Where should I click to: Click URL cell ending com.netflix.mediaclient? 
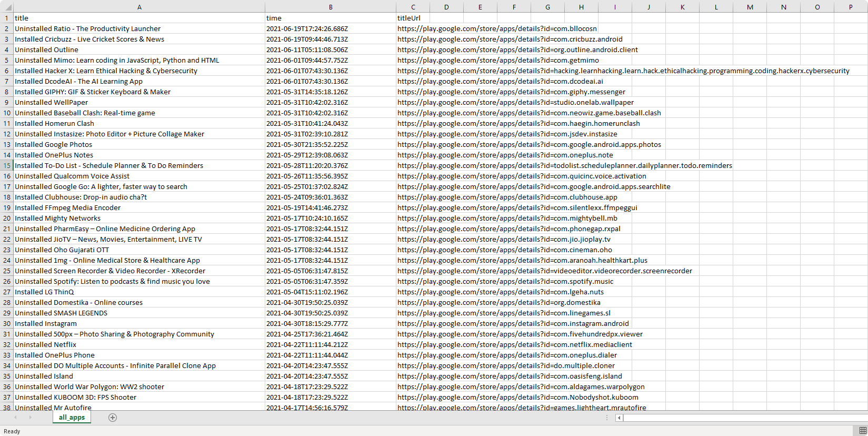pos(515,344)
